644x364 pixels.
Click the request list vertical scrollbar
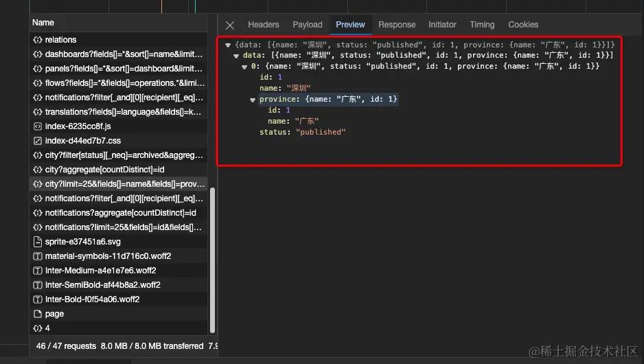(212, 260)
